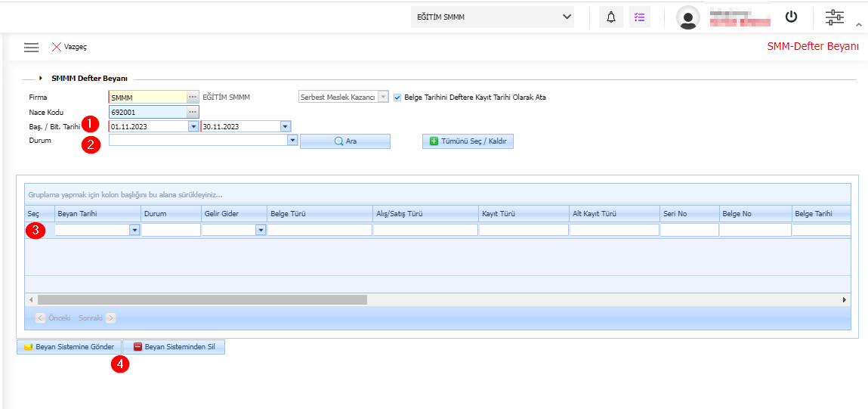Go to Sonraki page

[x=97, y=318]
